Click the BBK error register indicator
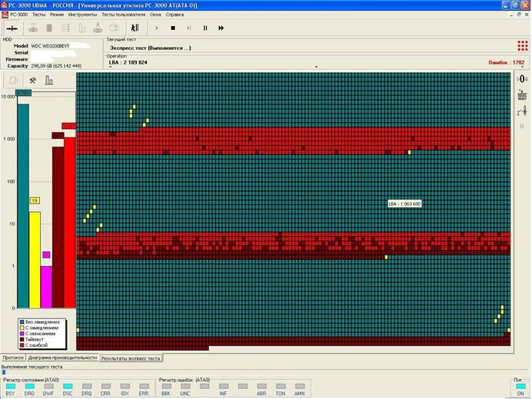532x399 pixels. pyautogui.click(x=167, y=387)
